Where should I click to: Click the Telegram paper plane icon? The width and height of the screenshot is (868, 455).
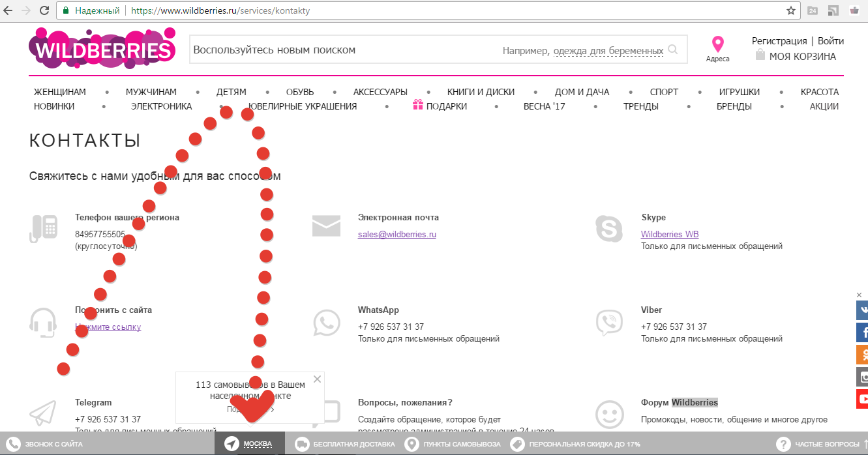43,413
